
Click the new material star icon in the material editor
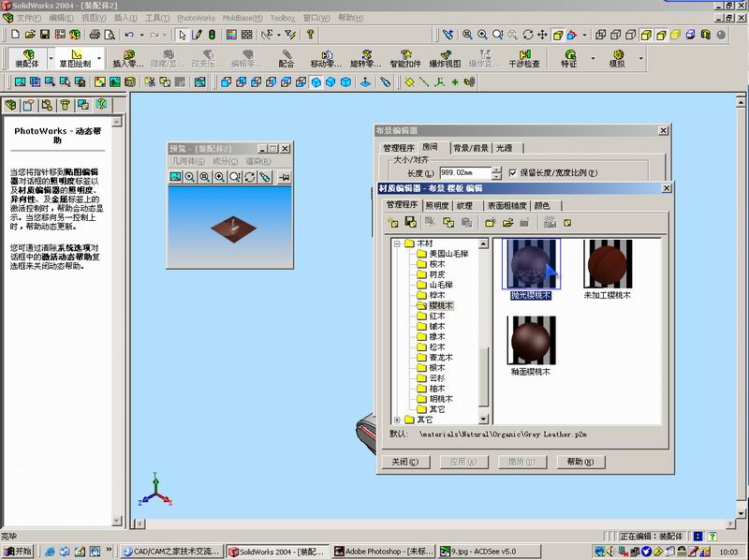(393, 222)
